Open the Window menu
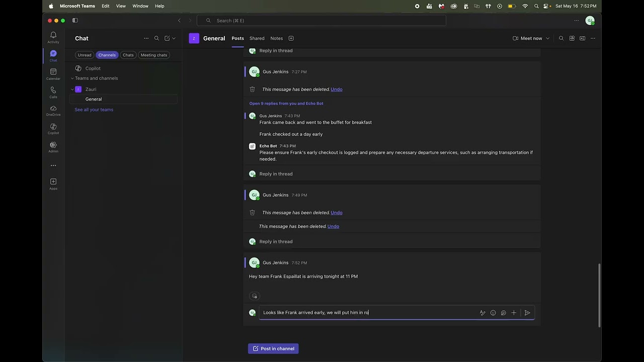Screen dimensions: 644x362 pyautogui.click(x=140, y=6)
